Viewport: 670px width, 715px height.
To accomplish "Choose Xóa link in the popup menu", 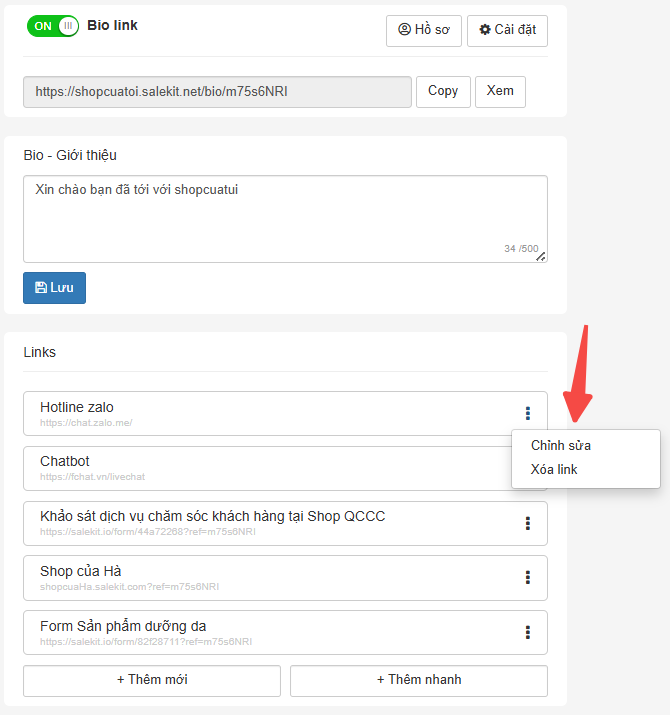I will tap(554, 469).
